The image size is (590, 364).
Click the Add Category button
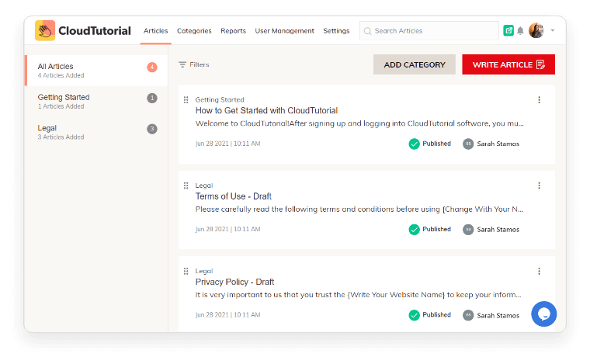(x=415, y=64)
